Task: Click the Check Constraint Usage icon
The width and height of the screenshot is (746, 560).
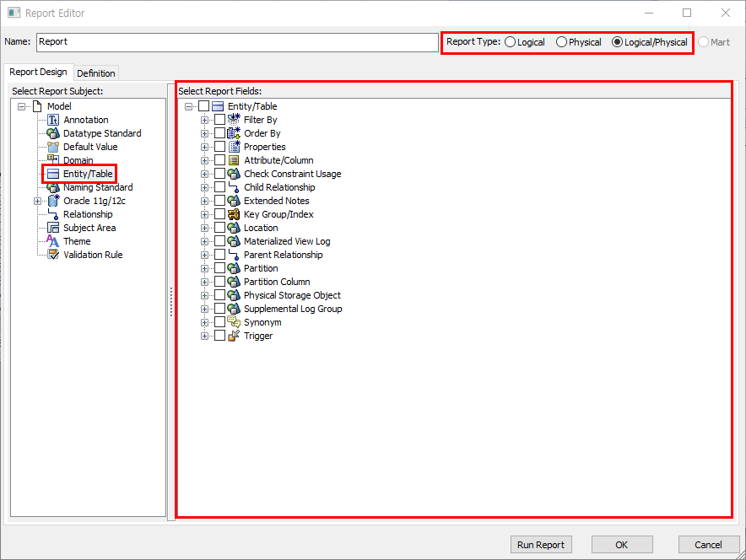Action: coord(234,174)
